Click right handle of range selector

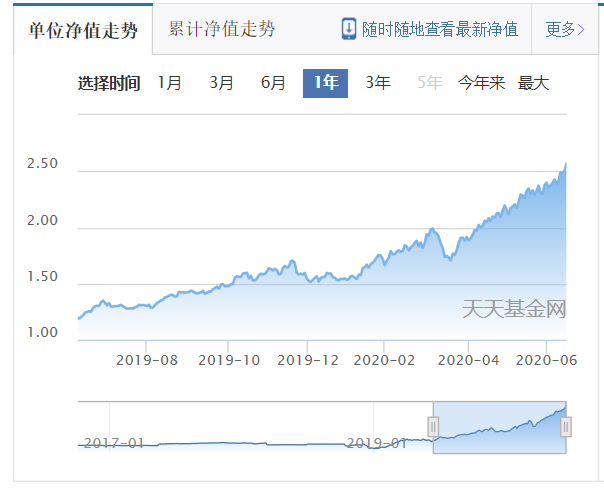pyautogui.click(x=566, y=426)
